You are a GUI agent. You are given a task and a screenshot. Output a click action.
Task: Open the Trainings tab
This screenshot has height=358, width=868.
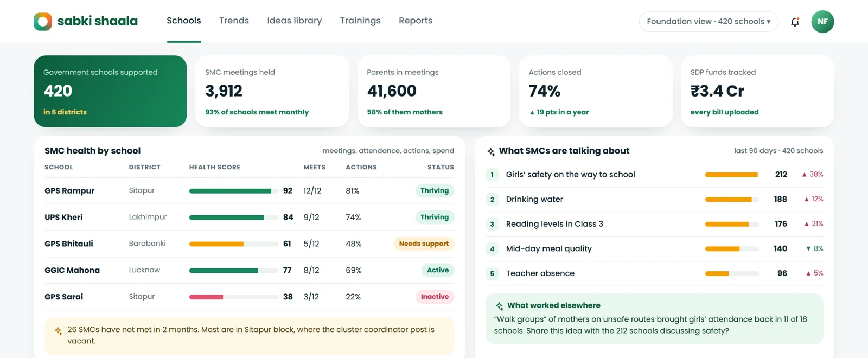[360, 21]
